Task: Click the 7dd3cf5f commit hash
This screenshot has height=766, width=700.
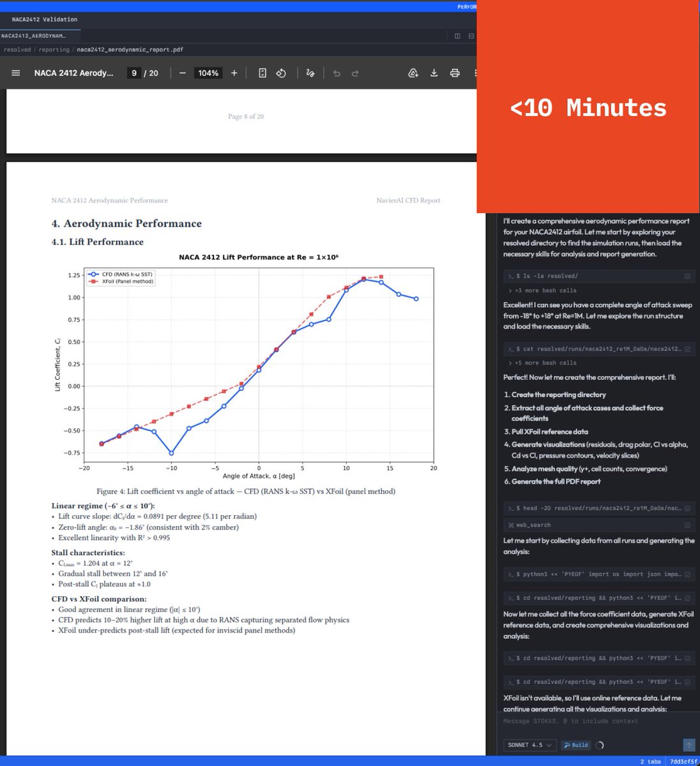Action: (683, 762)
